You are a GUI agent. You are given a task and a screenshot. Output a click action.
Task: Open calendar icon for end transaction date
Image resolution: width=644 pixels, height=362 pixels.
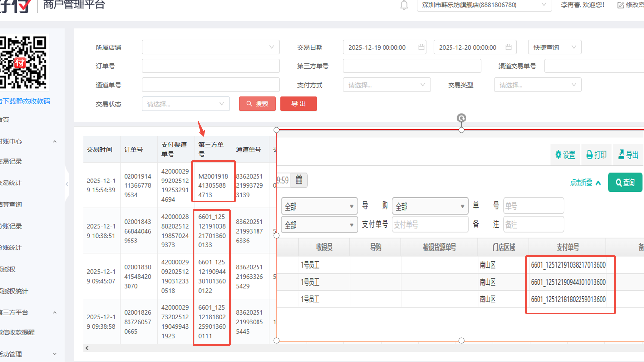click(508, 47)
